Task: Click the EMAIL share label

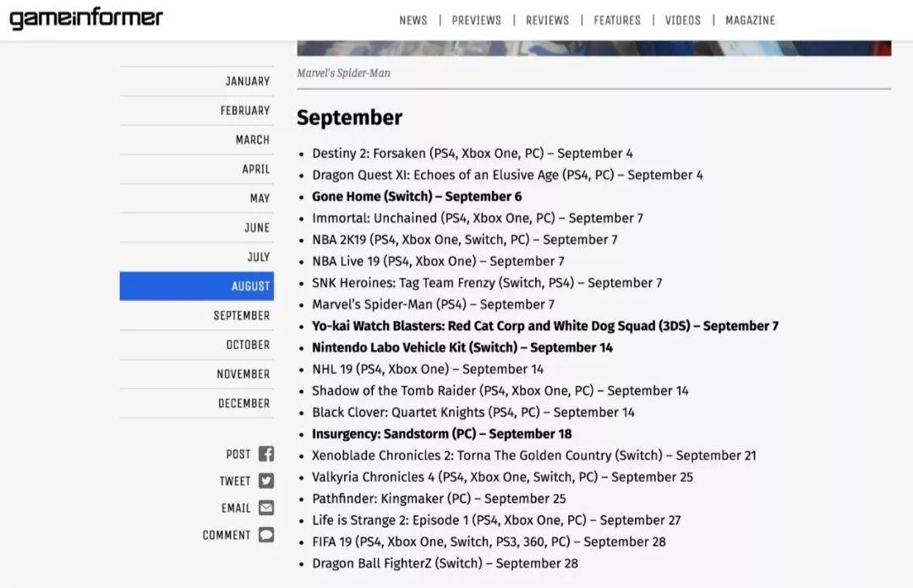Action: tap(236, 509)
